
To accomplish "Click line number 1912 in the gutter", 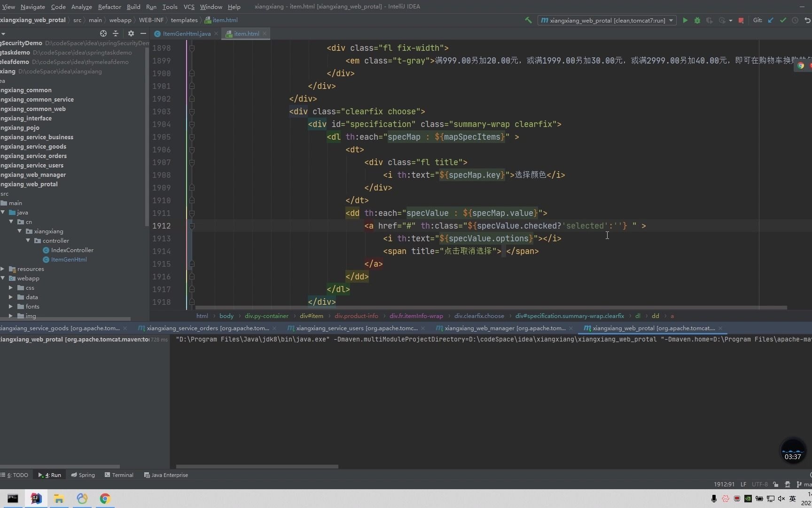I will (162, 226).
